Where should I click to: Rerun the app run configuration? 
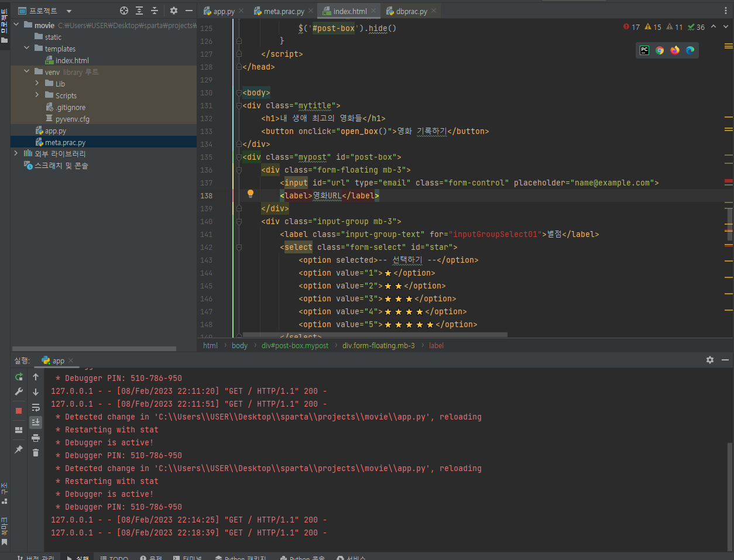click(19, 377)
